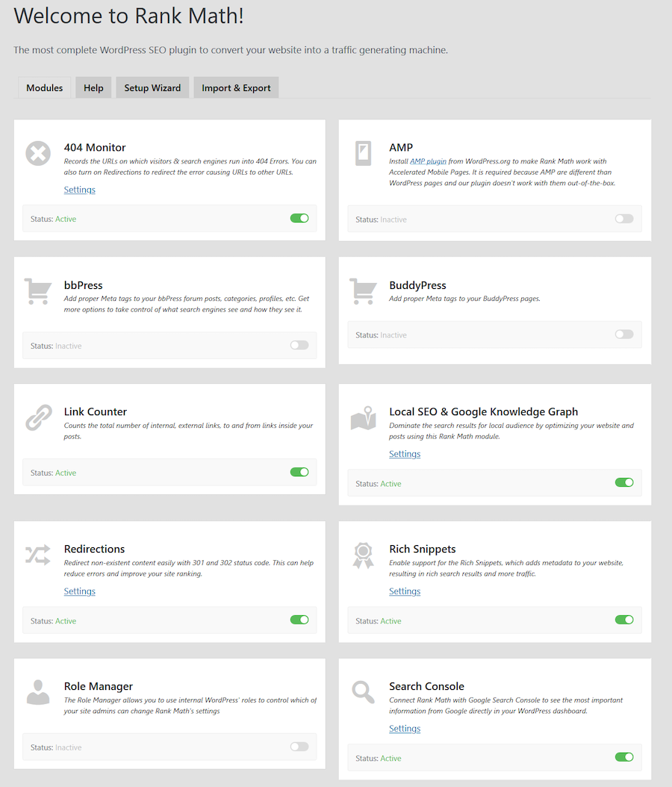
Task: Activate the BuddyPress module switch
Action: [x=624, y=335]
